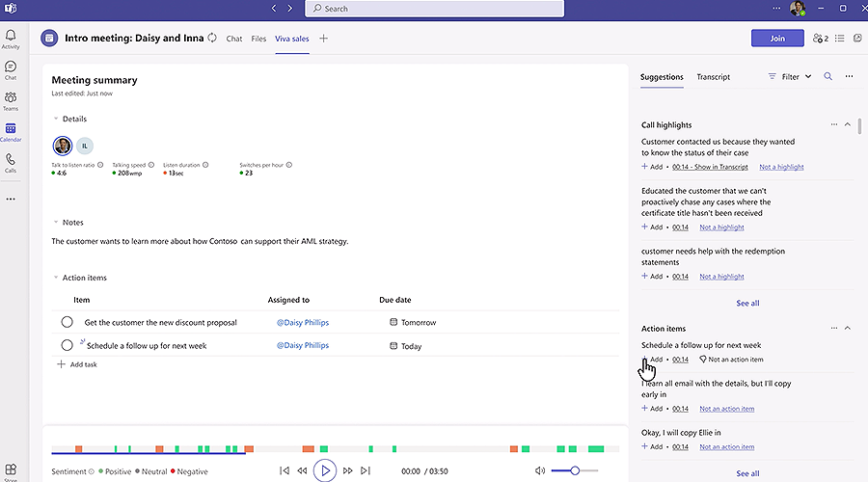Click the Switches per hour info icon

289,165
